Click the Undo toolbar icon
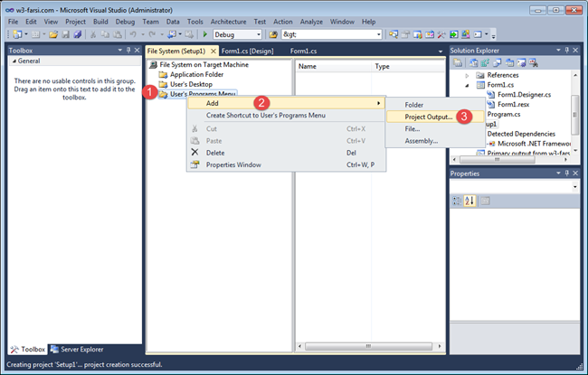588x375 pixels. tap(133, 34)
